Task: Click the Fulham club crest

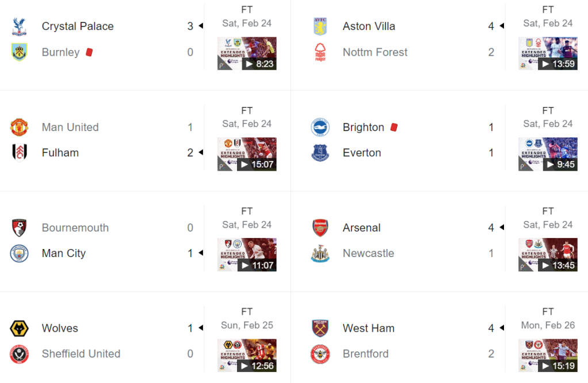Action: pyautogui.click(x=19, y=153)
